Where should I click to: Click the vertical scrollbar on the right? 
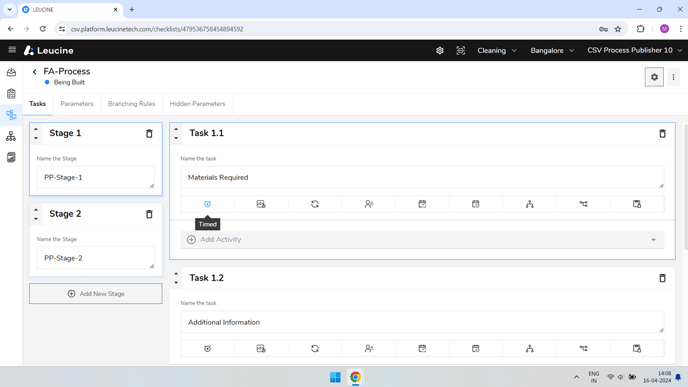pyautogui.click(x=685, y=186)
